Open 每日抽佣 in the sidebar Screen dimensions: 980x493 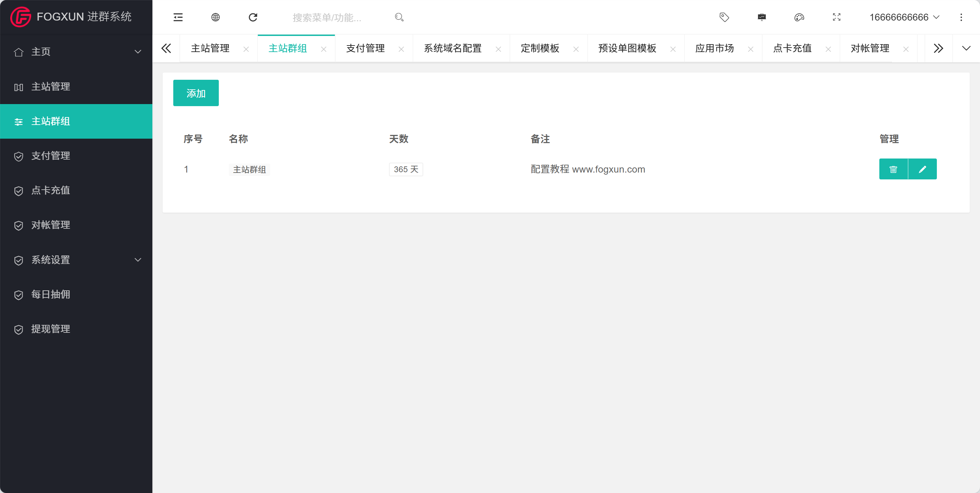tap(76, 294)
